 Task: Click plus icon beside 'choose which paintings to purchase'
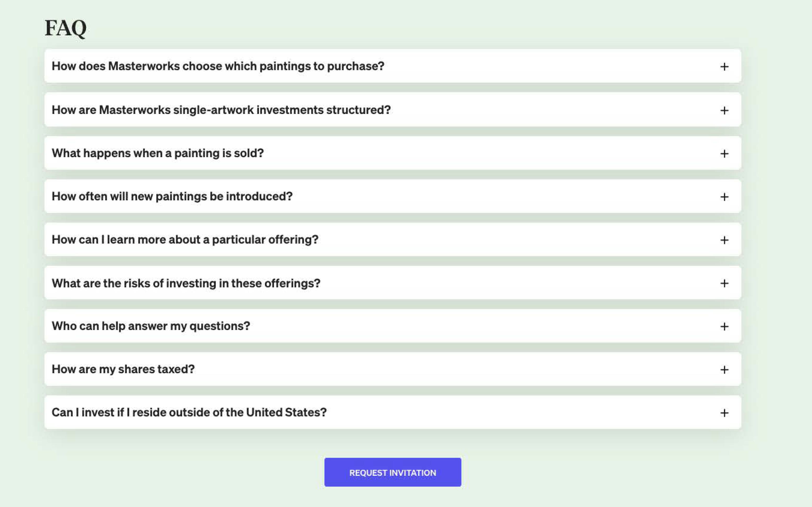tap(724, 67)
